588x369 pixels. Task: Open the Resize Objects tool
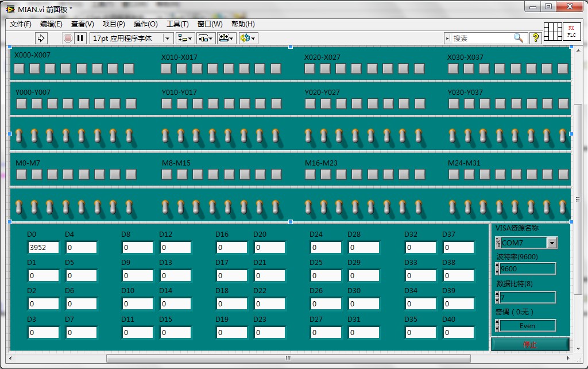pos(226,38)
